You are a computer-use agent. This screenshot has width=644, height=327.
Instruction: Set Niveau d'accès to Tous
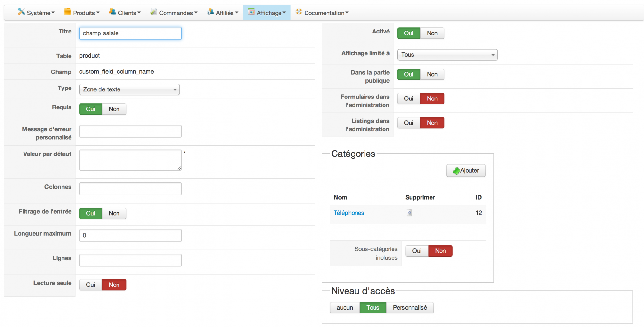(x=373, y=308)
